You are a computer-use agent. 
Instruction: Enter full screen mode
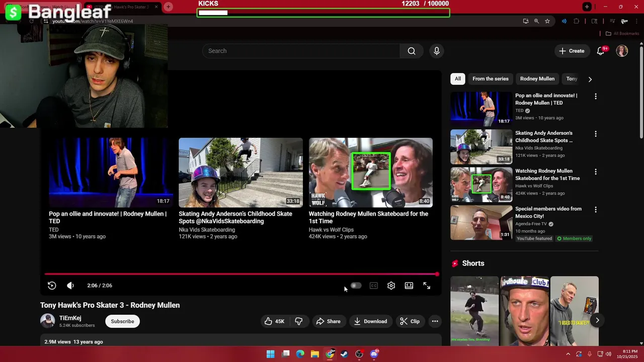(x=427, y=286)
